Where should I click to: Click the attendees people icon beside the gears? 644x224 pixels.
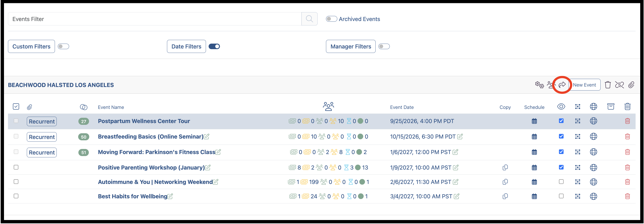(551, 85)
